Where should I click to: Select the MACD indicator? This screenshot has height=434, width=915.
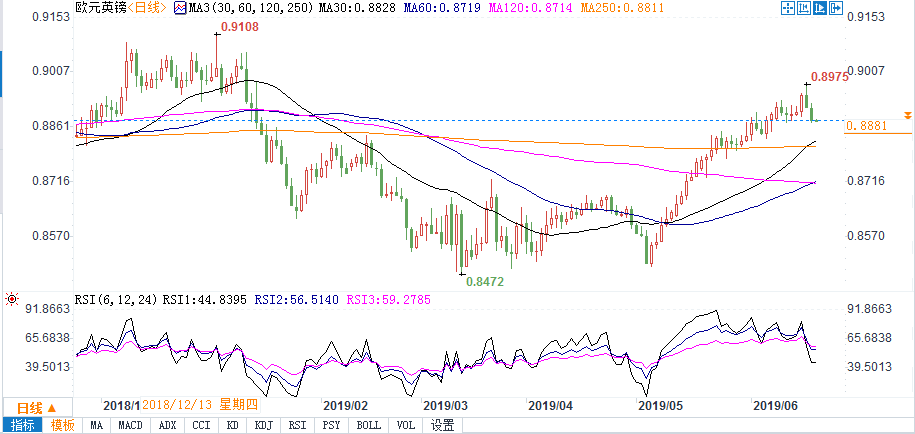(130, 425)
